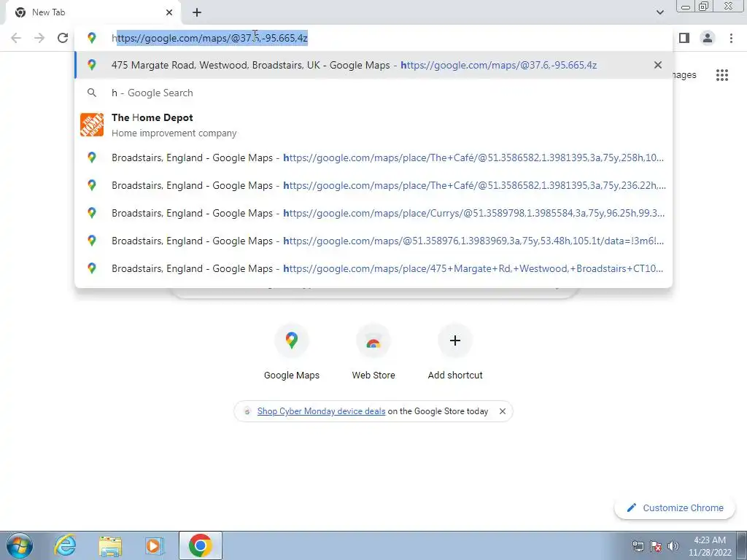Click the browser Forward arrow

coord(39,38)
